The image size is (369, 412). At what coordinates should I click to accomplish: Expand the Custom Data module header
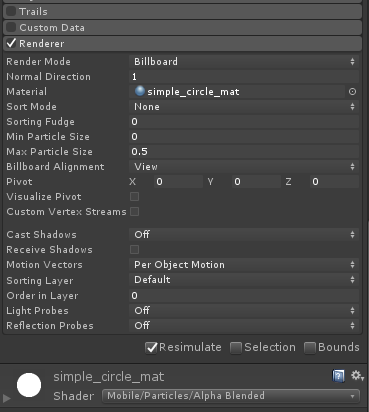182,27
